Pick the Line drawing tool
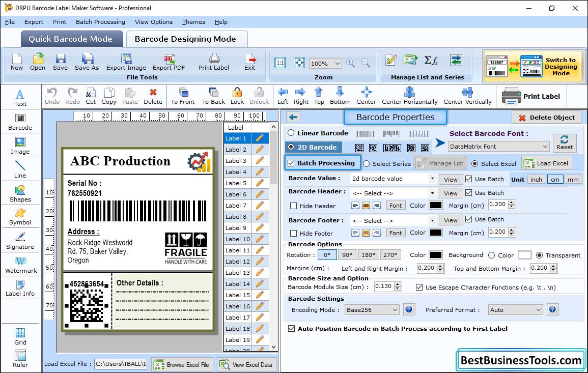This screenshot has width=588, height=373. coord(20,169)
